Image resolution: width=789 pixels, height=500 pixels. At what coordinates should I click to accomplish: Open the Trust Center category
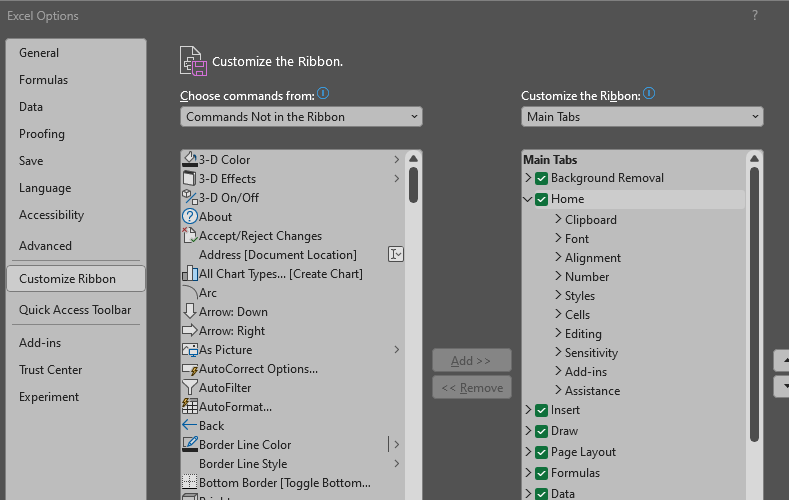(x=76, y=370)
